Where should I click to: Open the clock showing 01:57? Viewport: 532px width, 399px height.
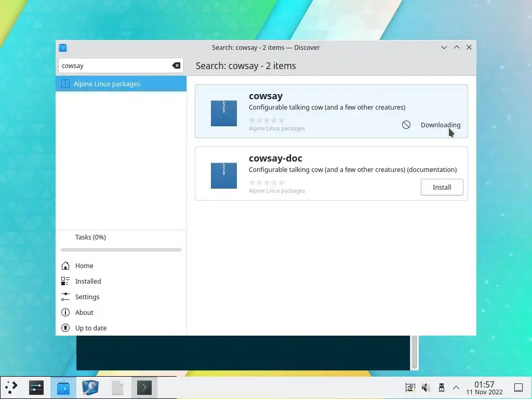(x=484, y=388)
